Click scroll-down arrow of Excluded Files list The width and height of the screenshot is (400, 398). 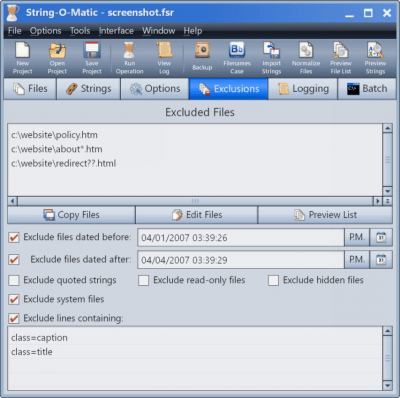[x=387, y=191]
